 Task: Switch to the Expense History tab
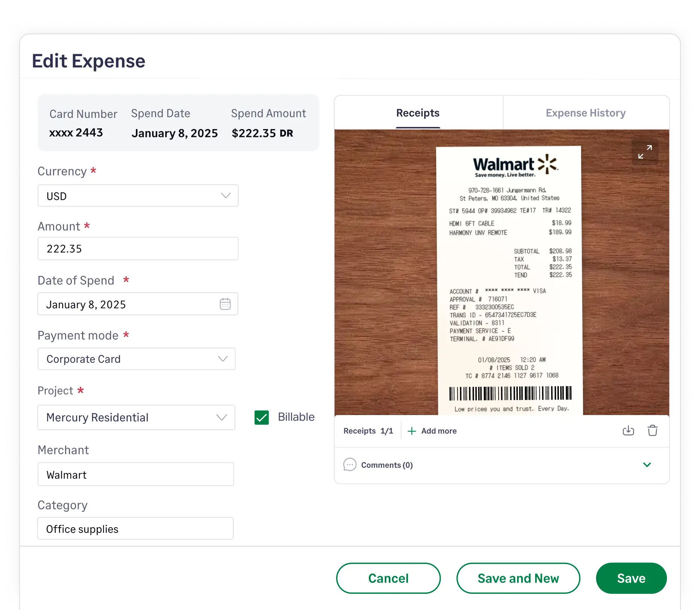pos(586,113)
